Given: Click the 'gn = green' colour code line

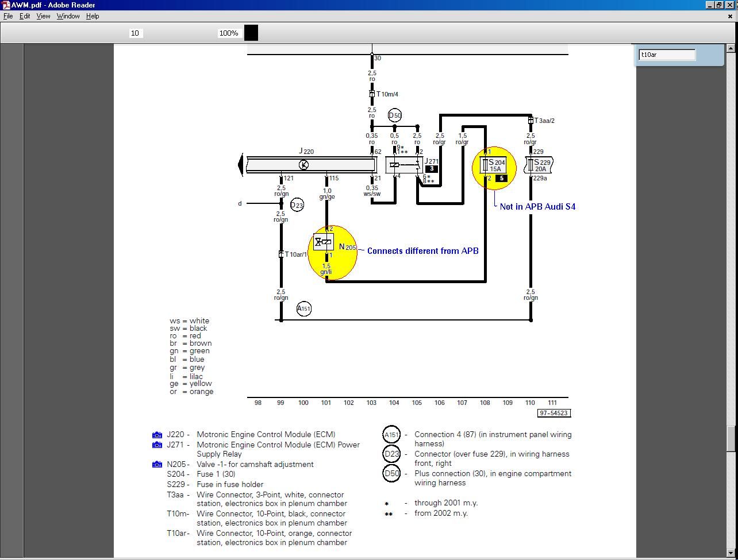Looking at the screenshot, I should tap(189, 351).
